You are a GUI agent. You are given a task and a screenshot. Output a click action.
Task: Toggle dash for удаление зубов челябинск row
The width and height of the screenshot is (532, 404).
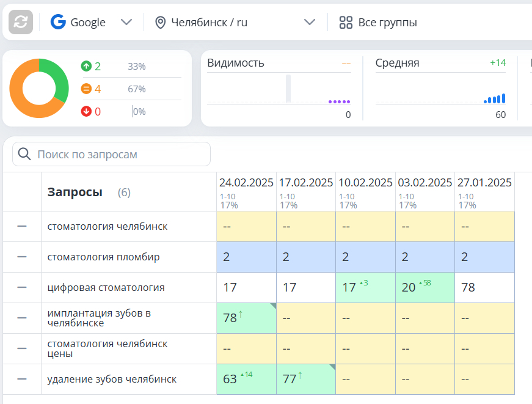click(x=22, y=379)
